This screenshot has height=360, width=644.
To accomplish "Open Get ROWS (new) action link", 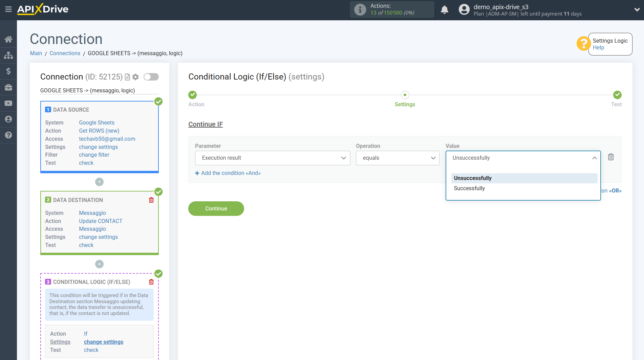I will [x=99, y=131].
